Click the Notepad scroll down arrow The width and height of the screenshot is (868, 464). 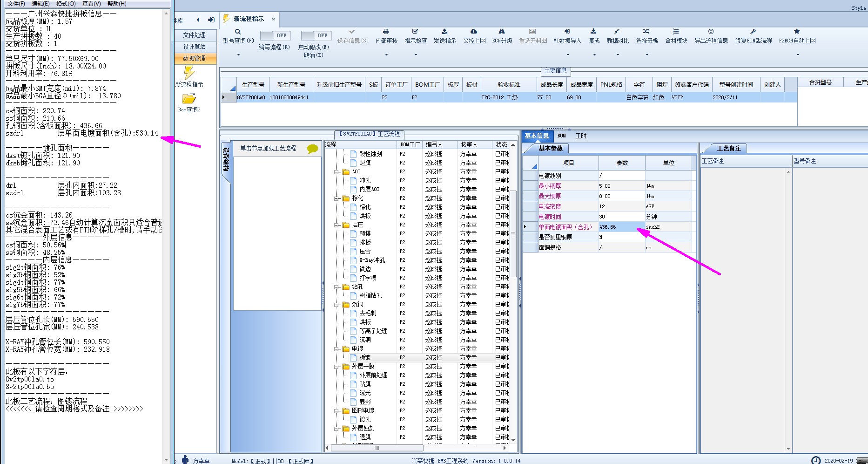pos(166,460)
